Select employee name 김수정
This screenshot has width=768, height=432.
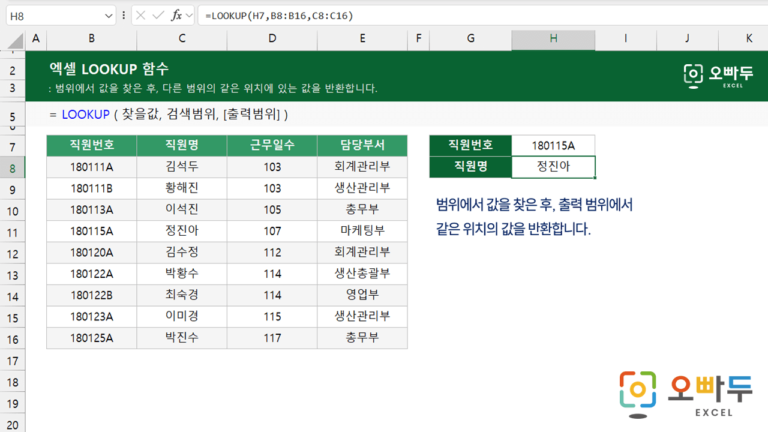[182, 252]
